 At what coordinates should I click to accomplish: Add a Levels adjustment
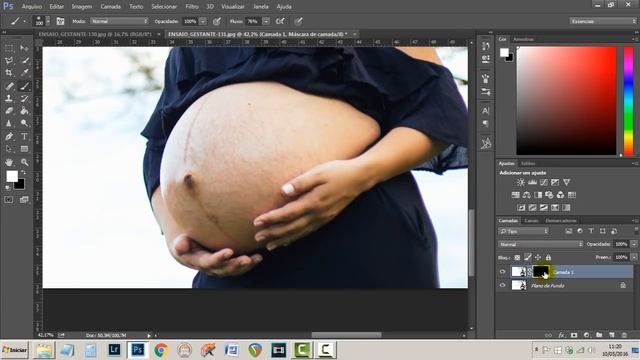click(x=532, y=182)
